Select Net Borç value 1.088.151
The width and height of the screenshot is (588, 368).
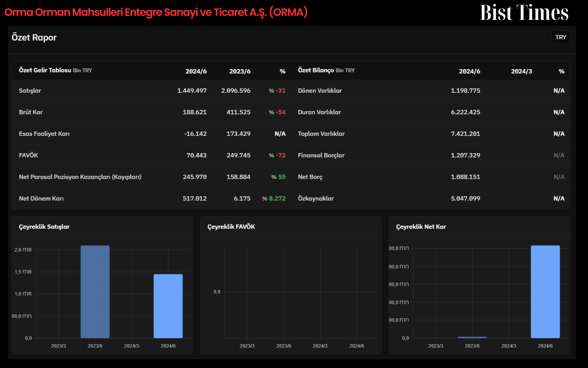465,177
